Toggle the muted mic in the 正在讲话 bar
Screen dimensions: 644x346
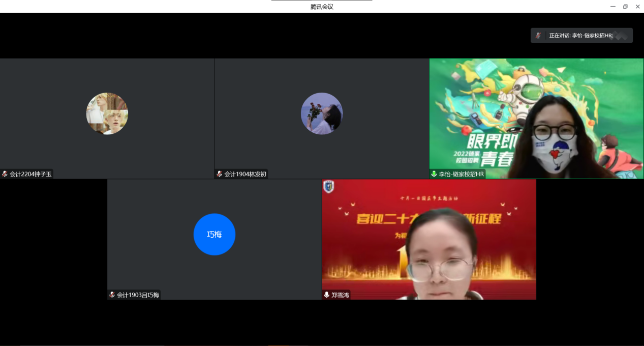[x=538, y=36]
